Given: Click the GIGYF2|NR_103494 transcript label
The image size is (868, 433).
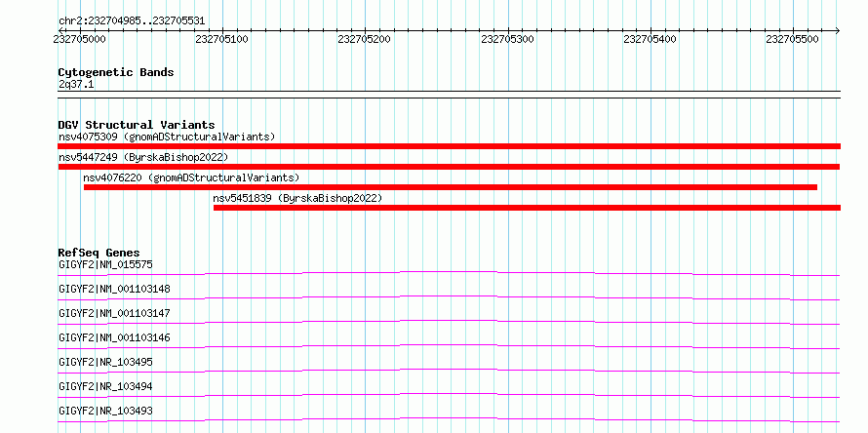Looking at the screenshot, I should [x=105, y=386].
